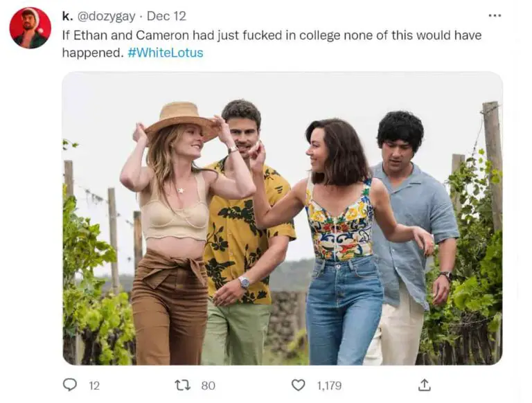Screen dimensions: 532x403
Task: Share the tweet via the upload icon
Action: tap(425, 384)
